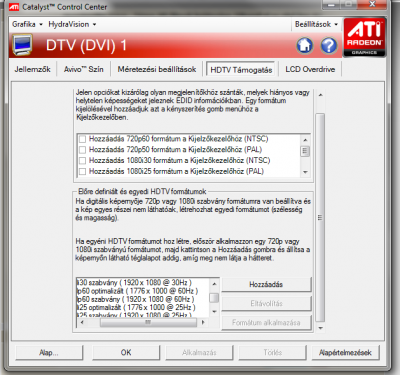Viewport: 400px width, 375px height.
Task: Click the checkbox list scrollbar thumb
Action: pyautogui.click(x=305, y=151)
